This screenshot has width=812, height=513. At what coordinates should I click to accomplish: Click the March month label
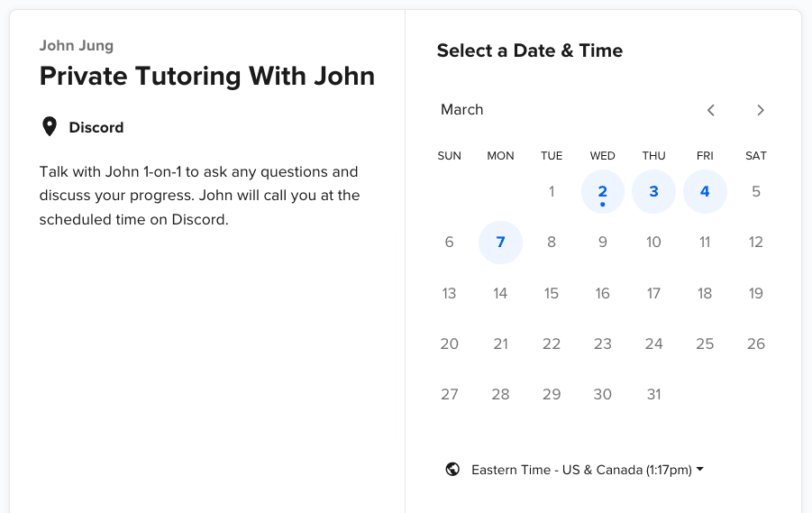tap(462, 110)
